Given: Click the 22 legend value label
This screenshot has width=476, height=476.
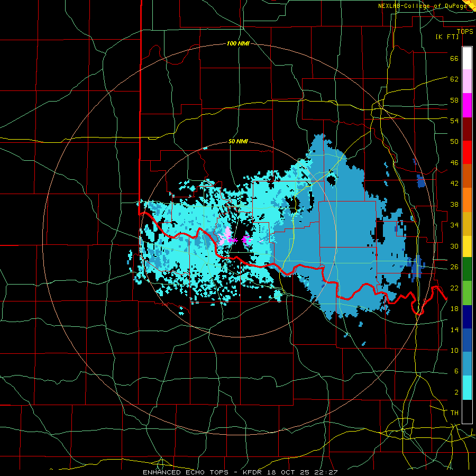Looking at the screenshot, I should (454, 288).
